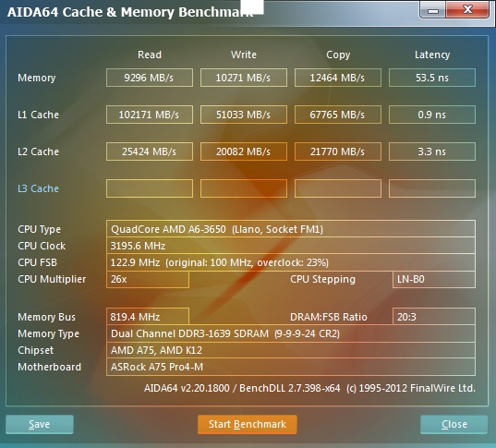Select CPU Multiplier value 26x
Viewport: 496px width, 448px height.
tap(148, 279)
